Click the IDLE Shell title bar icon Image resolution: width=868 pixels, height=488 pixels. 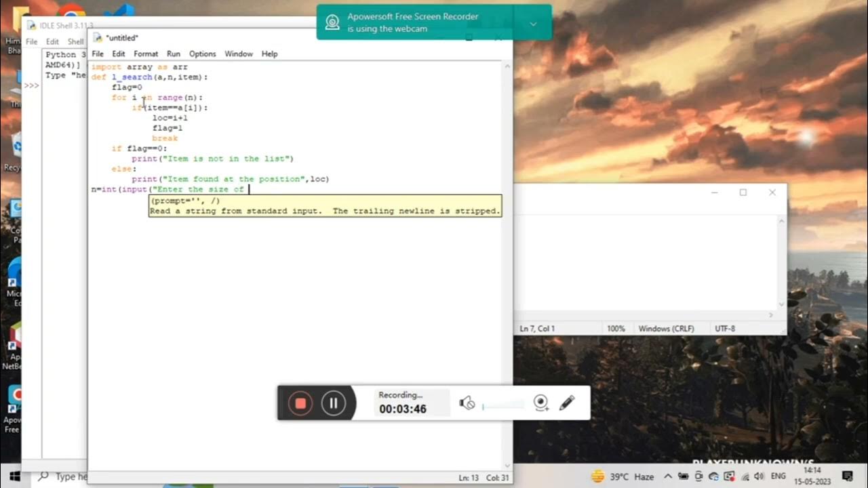click(31, 25)
